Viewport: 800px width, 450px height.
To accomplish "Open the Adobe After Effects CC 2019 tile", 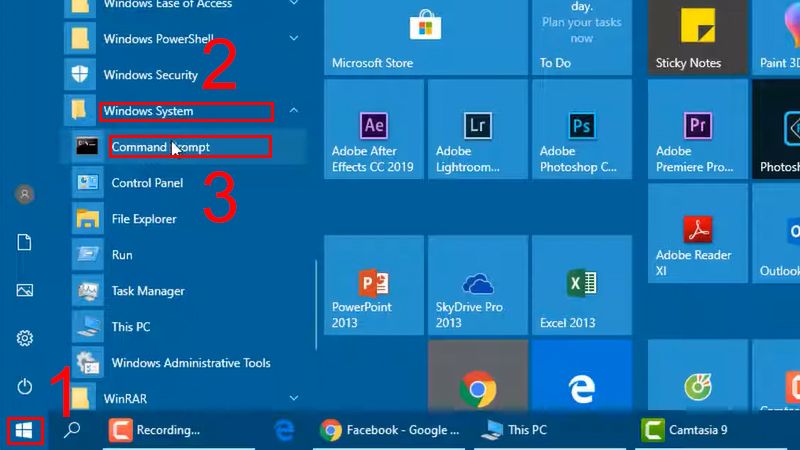I will pos(374,130).
